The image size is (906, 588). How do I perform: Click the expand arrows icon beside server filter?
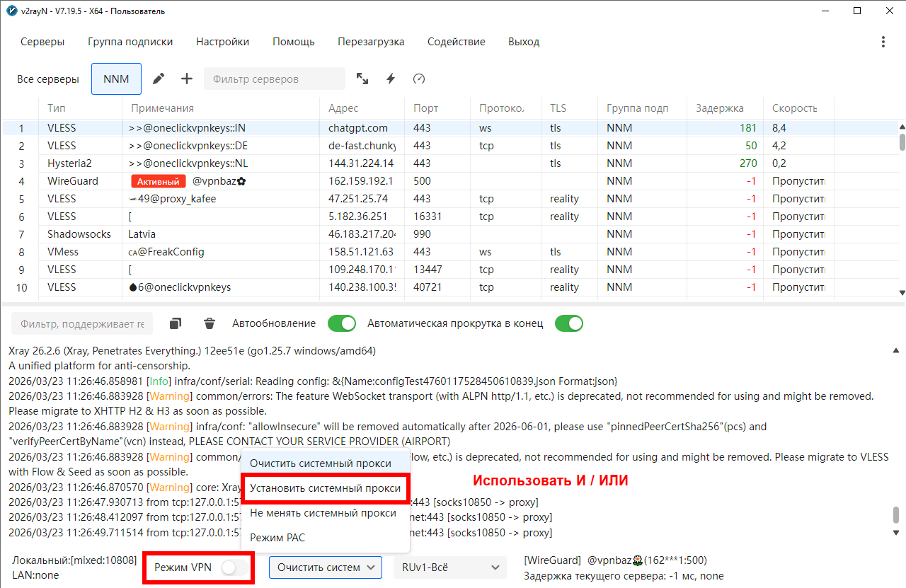(x=362, y=79)
